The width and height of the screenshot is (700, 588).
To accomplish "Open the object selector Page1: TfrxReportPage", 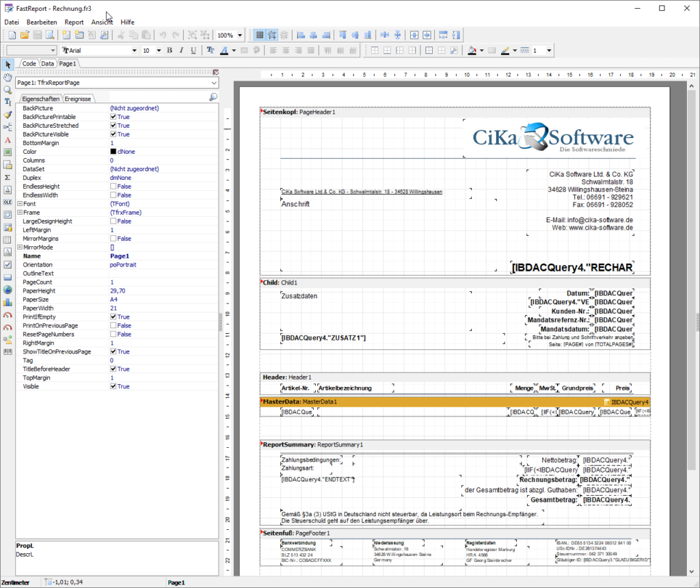I will click(x=116, y=83).
